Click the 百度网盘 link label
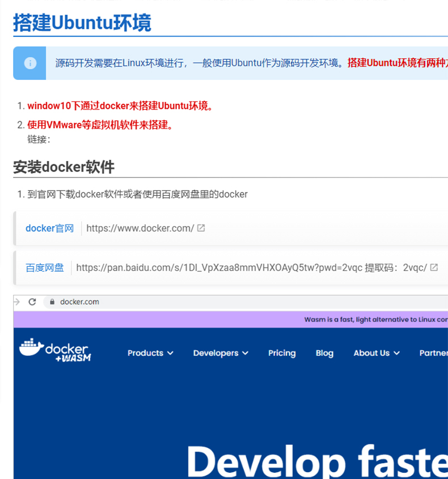The width and height of the screenshot is (448, 479). (x=45, y=268)
